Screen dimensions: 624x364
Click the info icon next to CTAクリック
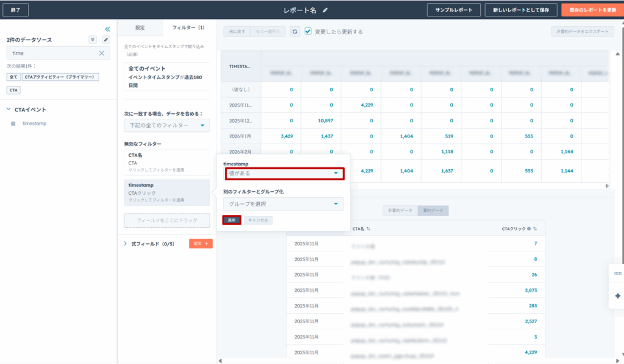(x=528, y=229)
